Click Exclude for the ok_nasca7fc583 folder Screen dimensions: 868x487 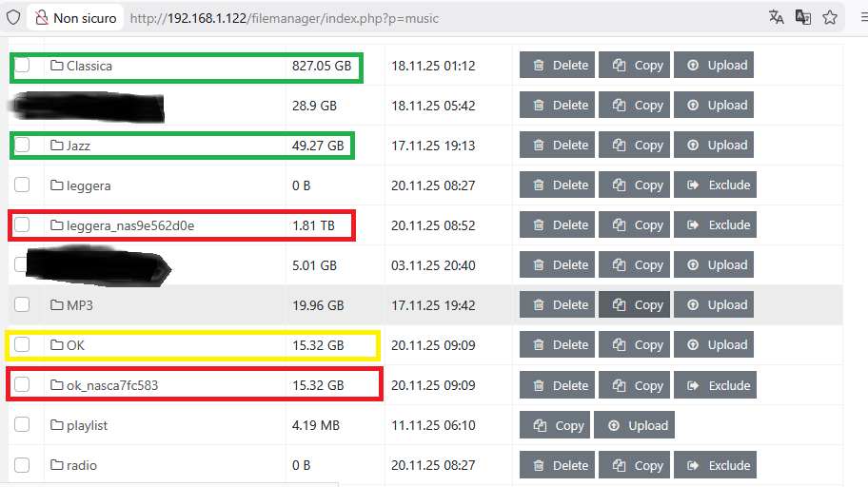[x=716, y=385]
